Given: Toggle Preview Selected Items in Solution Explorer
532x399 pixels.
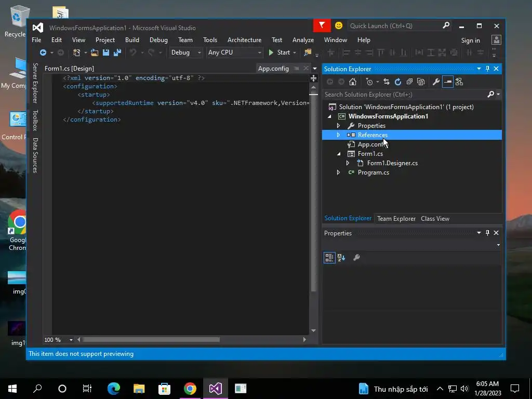Looking at the screenshot, I should (448, 82).
